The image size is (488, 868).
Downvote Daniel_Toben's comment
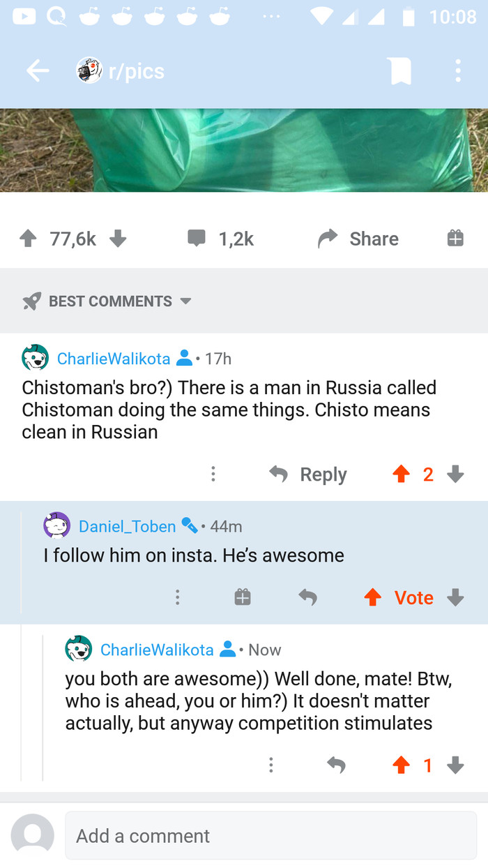455,597
